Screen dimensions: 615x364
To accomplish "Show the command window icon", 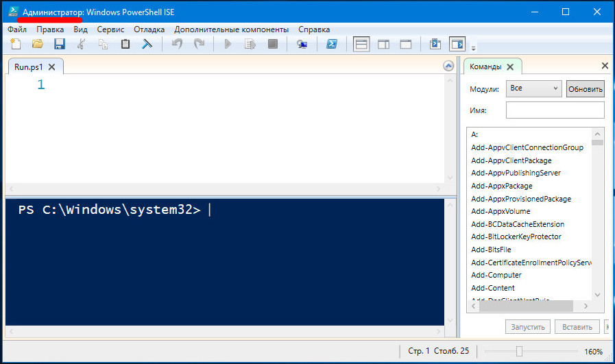I will [x=435, y=44].
